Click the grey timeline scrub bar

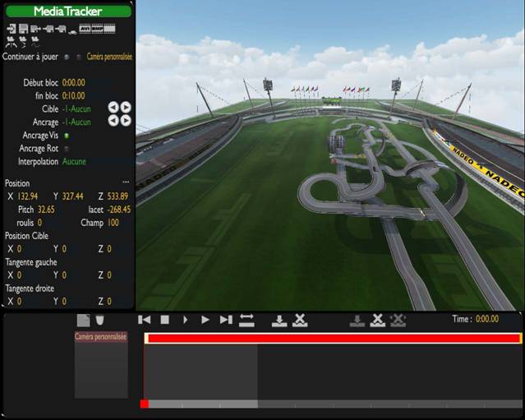(x=335, y=404)
